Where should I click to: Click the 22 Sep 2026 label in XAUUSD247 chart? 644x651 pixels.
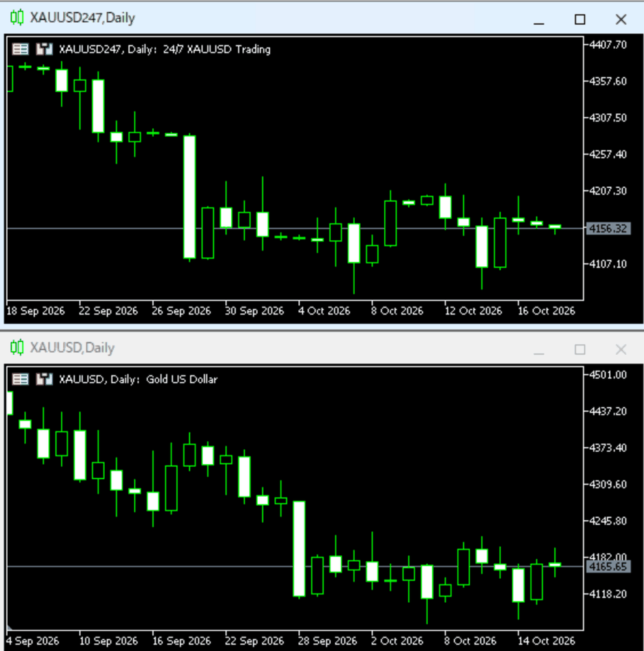(108, 311)
